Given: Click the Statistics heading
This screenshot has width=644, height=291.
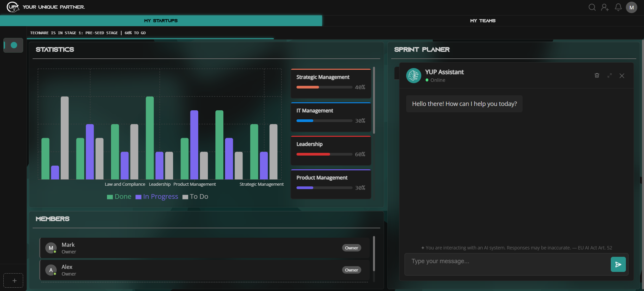Looking at the screenshot, I should click(x=55, y=50).
